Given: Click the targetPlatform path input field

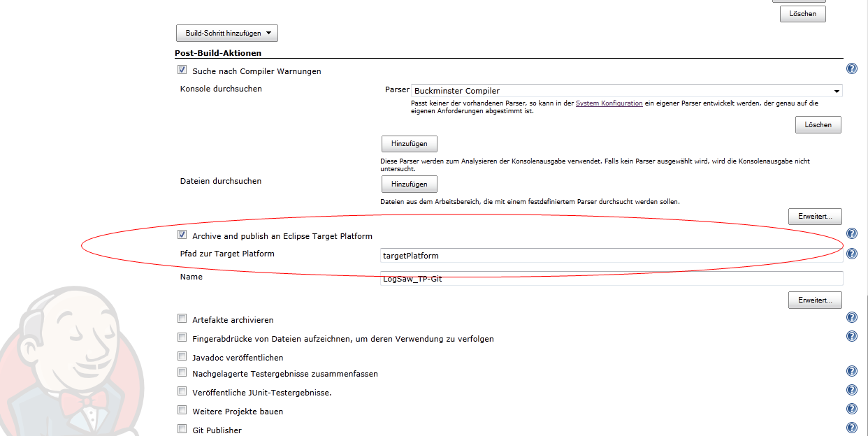Looking at the screenshot, I should (612, 256).
